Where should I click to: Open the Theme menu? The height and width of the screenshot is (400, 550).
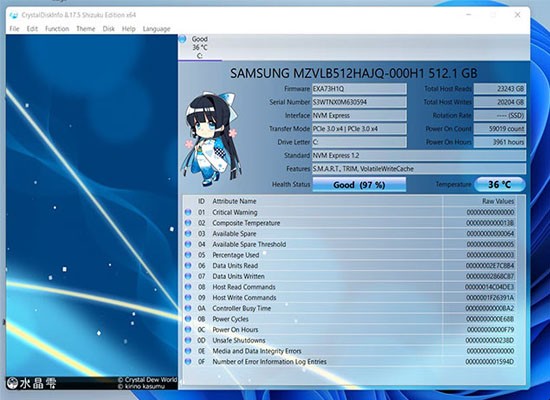click(86, 29)
